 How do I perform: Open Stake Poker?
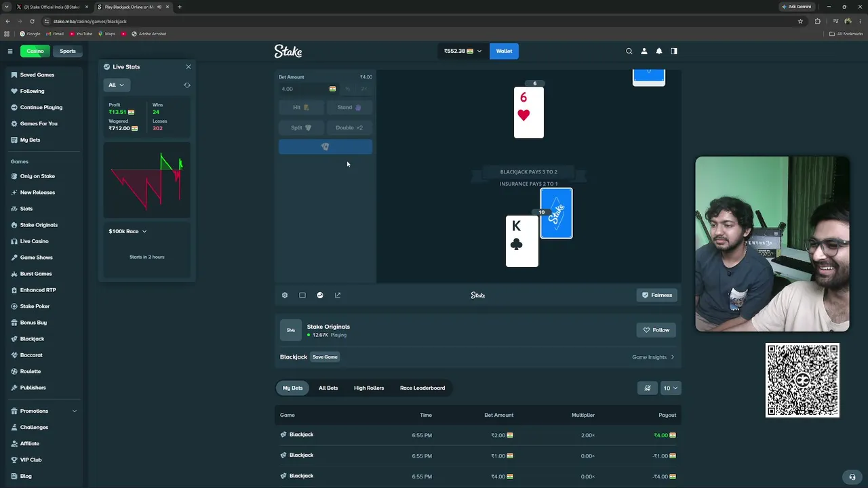coord(42,306)
